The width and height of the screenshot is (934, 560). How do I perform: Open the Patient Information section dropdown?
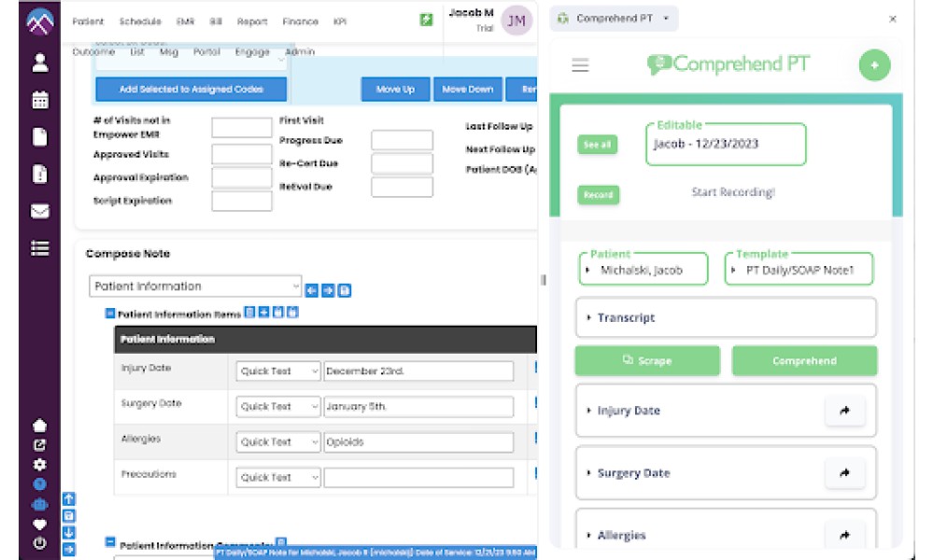pyautogui.click(x=195, y=287)
